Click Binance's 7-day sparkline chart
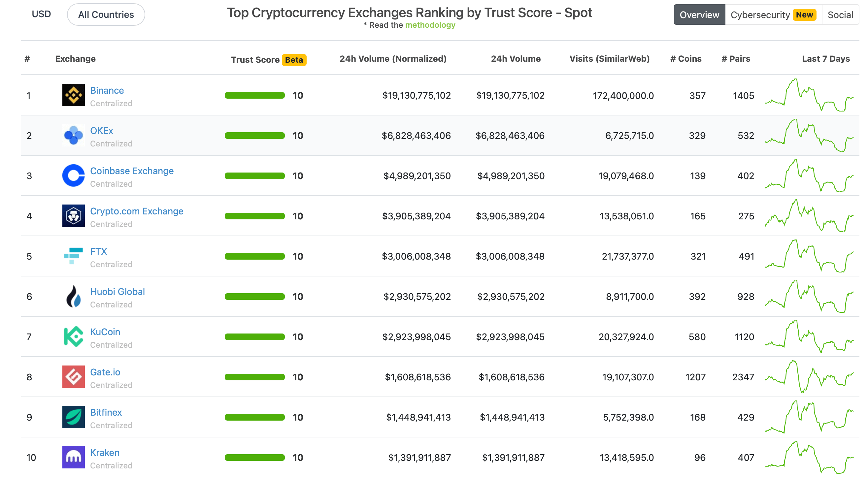868x477 pixels. [x=809, y=95]
